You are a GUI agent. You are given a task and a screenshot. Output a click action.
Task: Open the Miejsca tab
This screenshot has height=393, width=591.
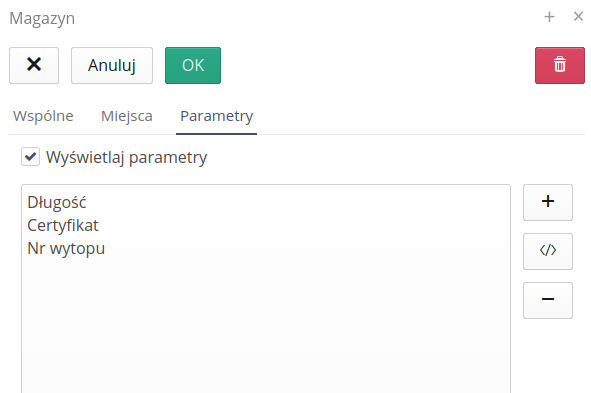(127, 116)
